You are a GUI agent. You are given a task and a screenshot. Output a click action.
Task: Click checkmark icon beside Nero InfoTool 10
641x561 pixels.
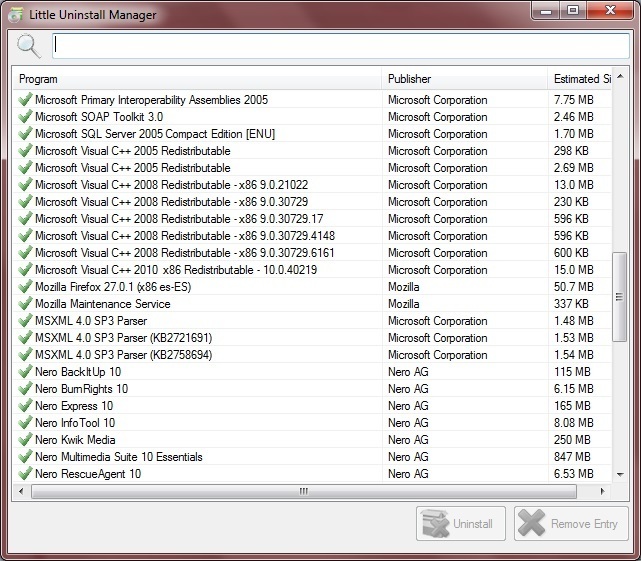[x=25, y=423]
